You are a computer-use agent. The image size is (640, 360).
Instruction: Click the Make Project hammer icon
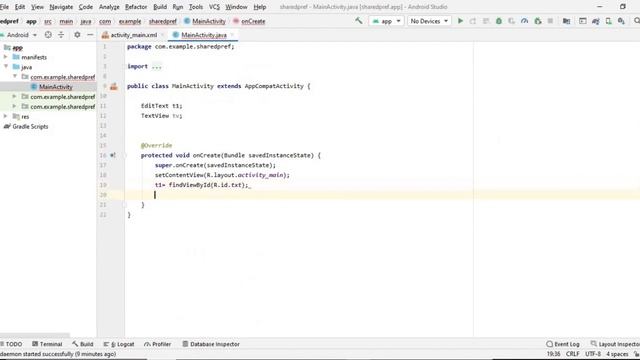(x=359, y=21)
